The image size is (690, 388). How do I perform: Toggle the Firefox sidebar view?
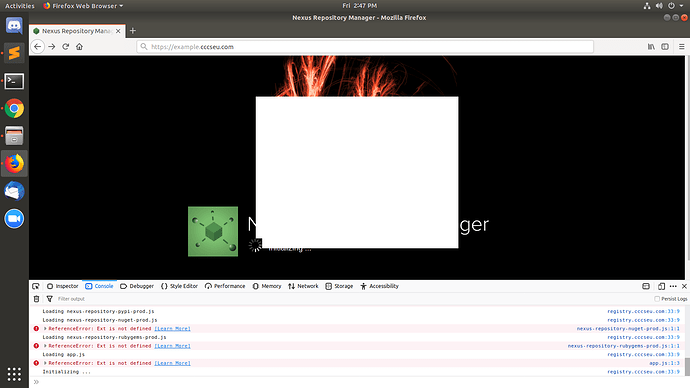tap(665, 47)
